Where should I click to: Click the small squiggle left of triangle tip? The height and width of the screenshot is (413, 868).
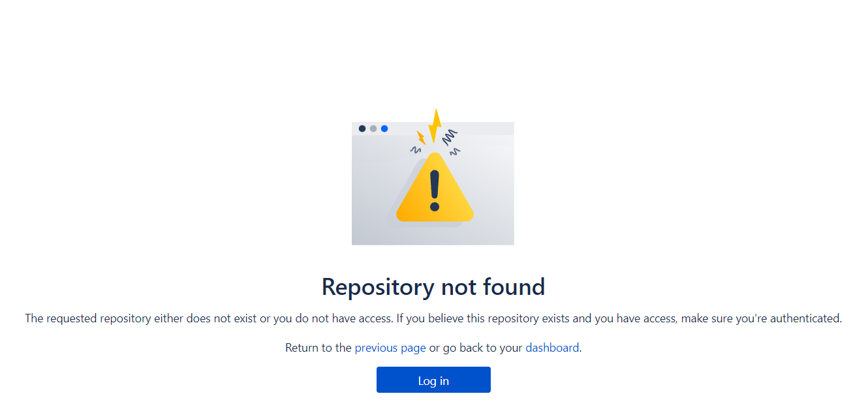pos(415,150)
